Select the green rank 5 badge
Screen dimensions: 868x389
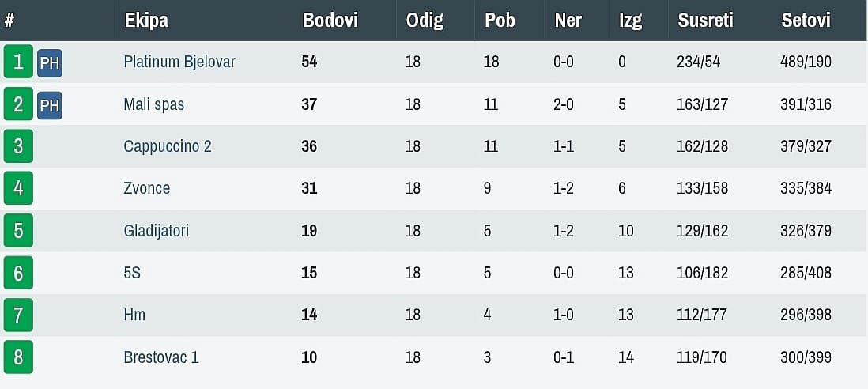click(x=18, y=231)
